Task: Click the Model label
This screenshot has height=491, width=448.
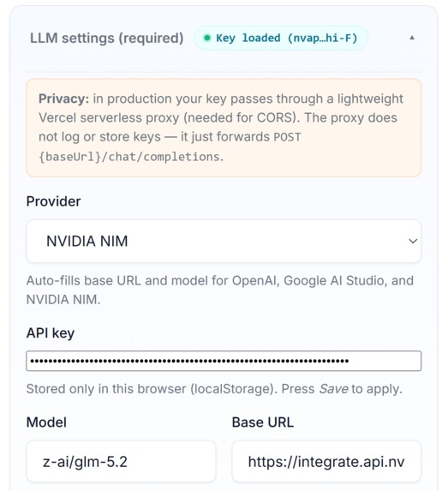Action: tap(46, 422)
